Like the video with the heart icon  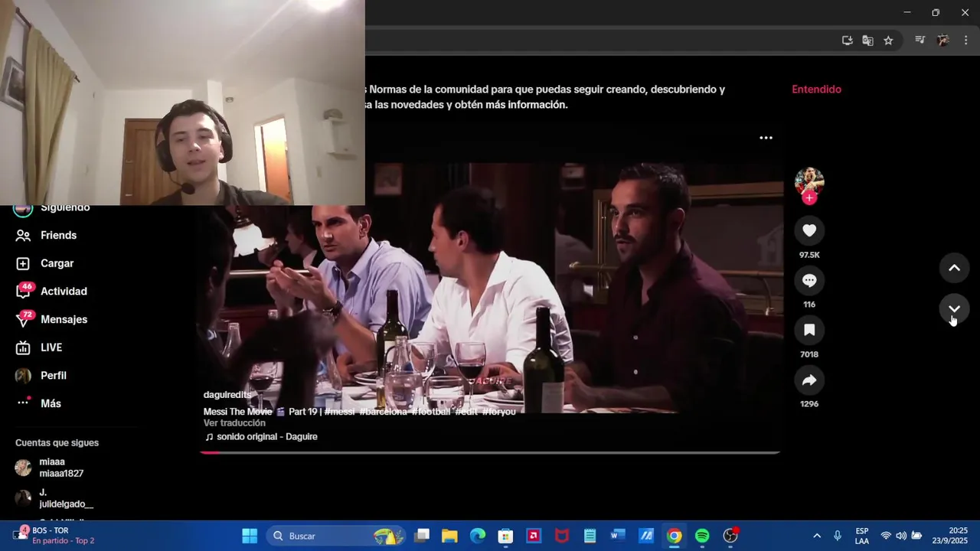tap(809, 230)
